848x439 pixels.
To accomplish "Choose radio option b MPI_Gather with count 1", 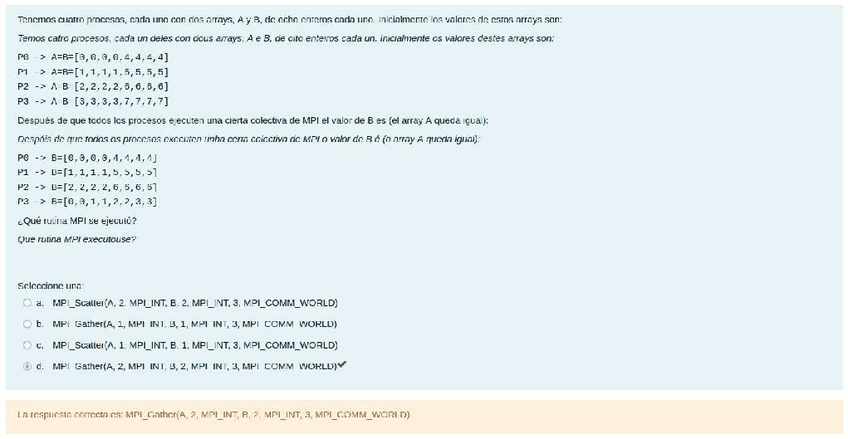I will [27, 324].
